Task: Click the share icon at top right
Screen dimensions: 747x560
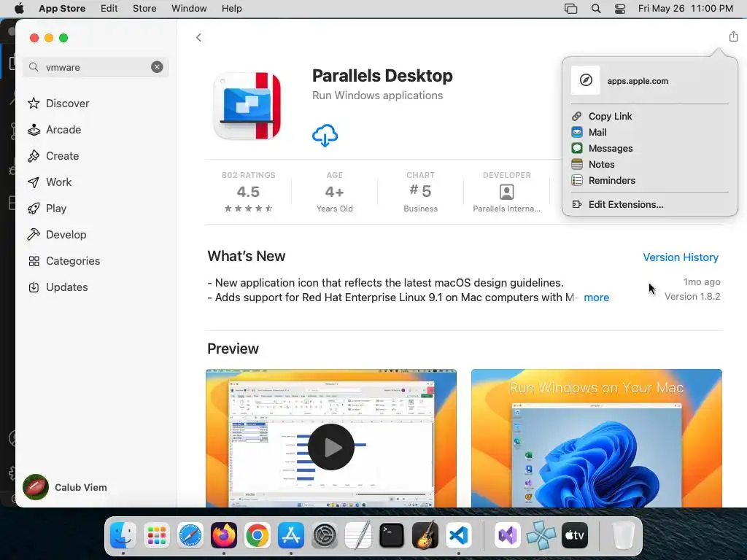Action: tap(733, 36)
